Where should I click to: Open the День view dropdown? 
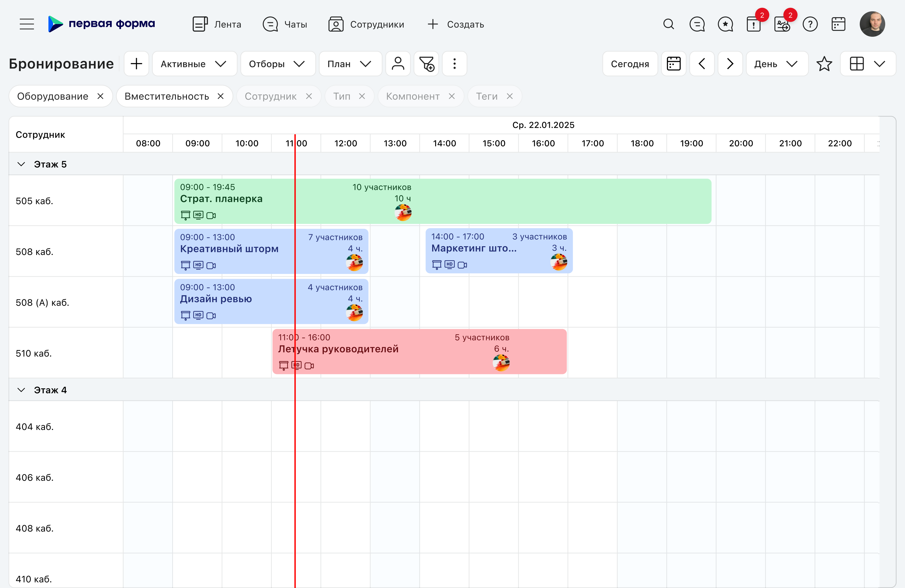(x=777, y=64)
